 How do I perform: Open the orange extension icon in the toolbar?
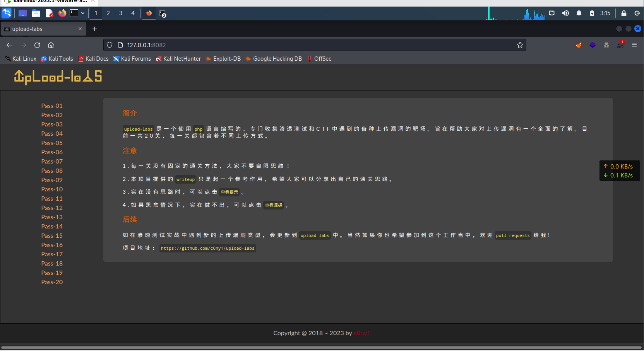coord(579,45)
